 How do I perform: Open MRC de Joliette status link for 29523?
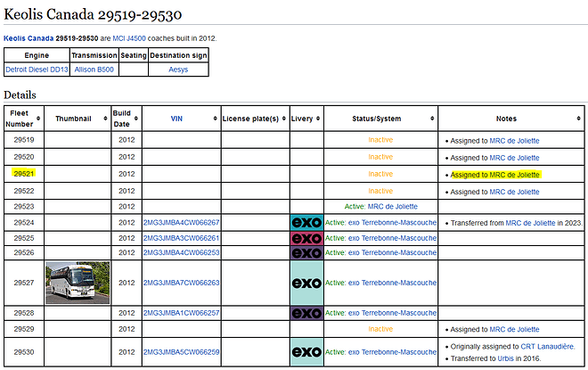coord(392,206)
